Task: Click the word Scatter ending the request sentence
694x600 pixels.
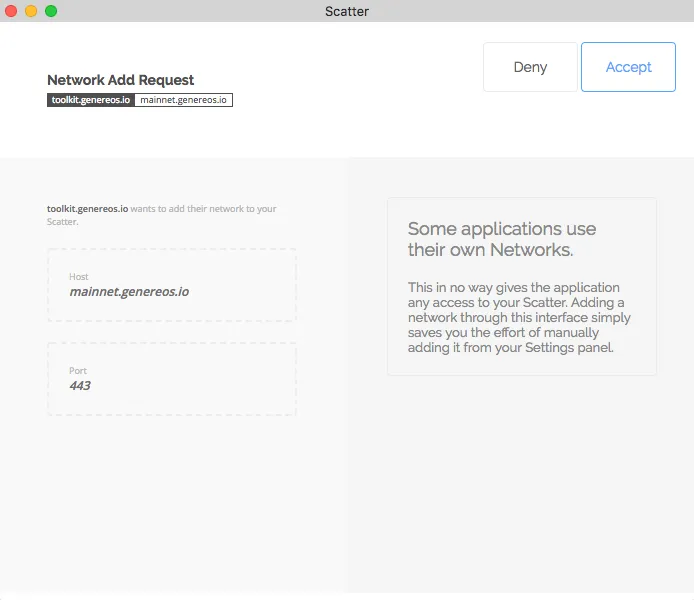Action: coord(62,222)
